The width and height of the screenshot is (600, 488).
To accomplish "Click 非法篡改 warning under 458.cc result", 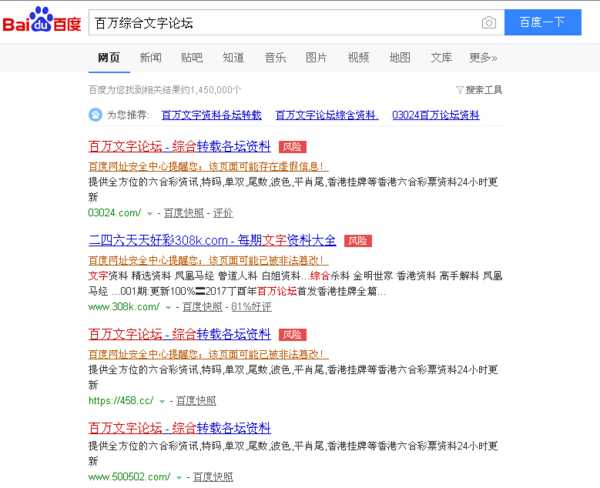I will click(208, 354).
